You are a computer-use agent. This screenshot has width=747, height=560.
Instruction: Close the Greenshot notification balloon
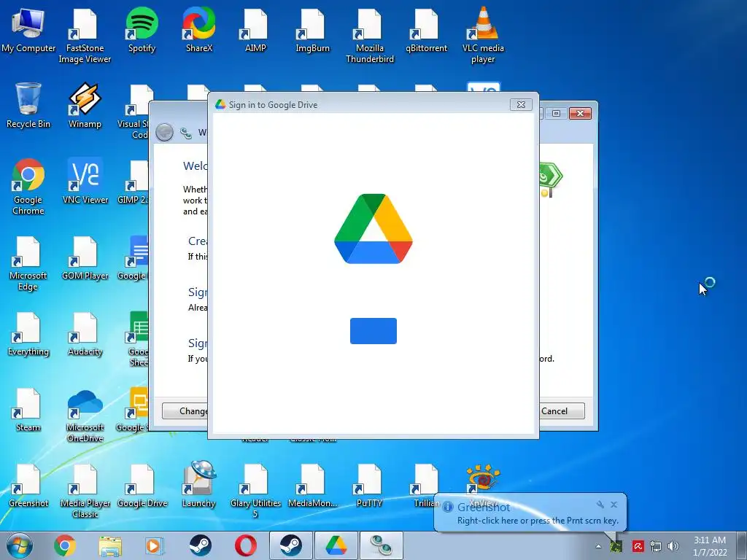point(614,505)
